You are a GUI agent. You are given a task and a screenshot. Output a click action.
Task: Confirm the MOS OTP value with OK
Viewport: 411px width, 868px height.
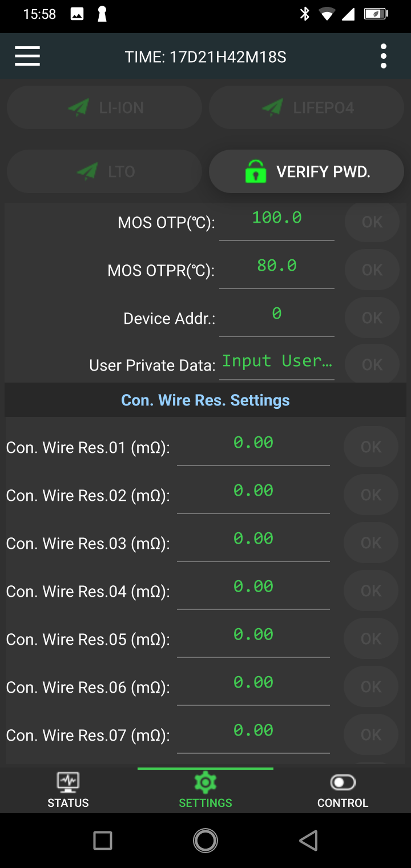coord(372,222)
